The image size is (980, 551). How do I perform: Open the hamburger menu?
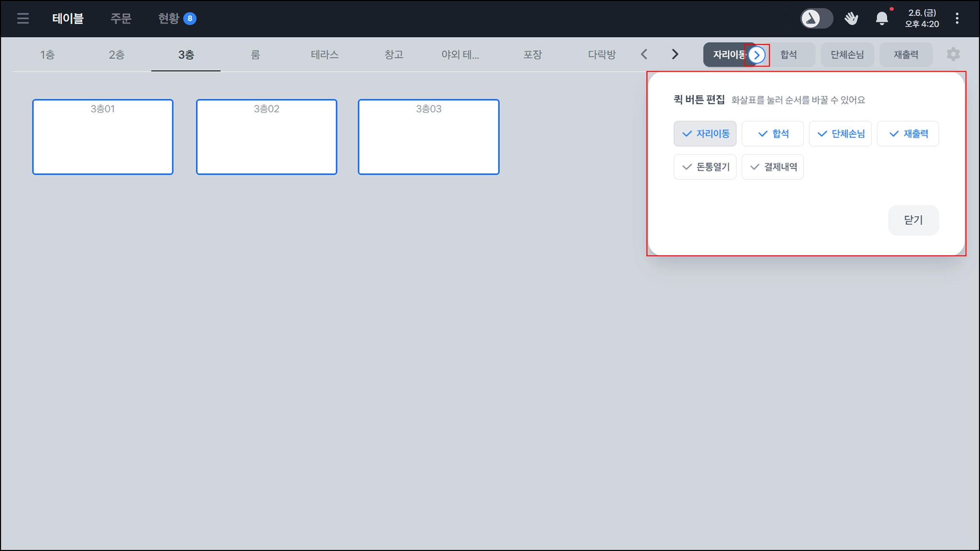pos(22,19)
